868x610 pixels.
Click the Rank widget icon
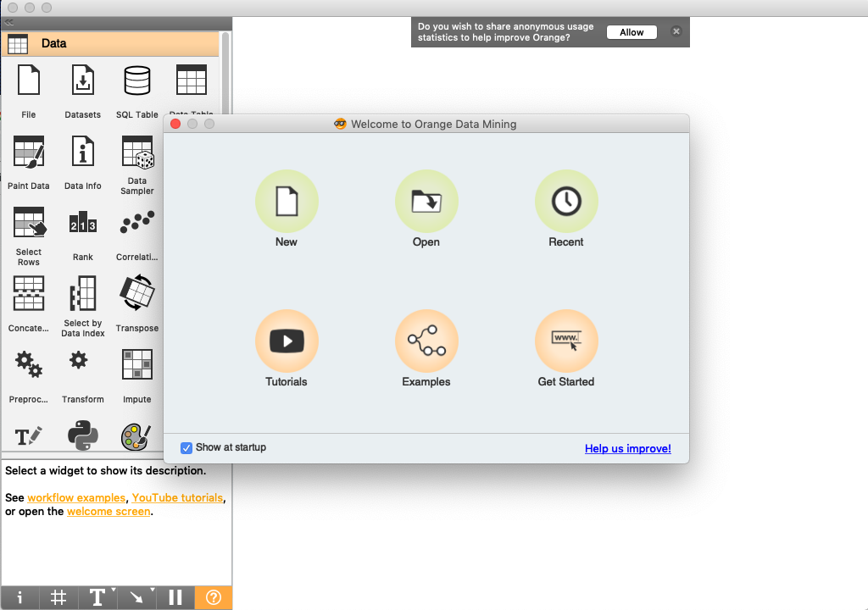[x=82, y=223]
